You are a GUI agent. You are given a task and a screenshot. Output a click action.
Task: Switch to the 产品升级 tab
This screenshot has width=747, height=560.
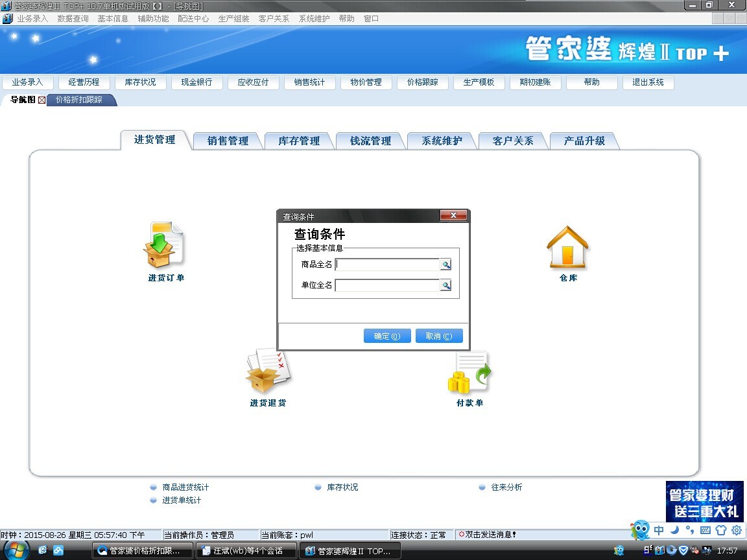point(584,141)
